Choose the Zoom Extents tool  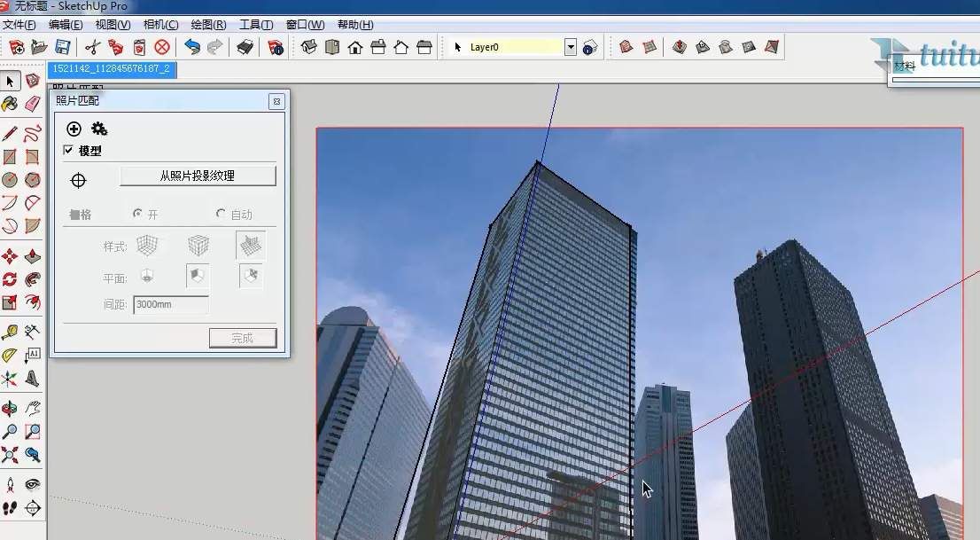pos(10,455)
